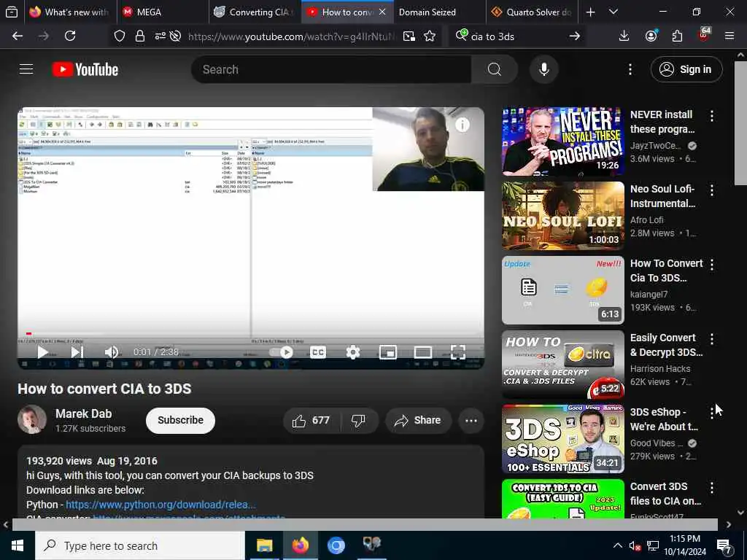The width and height of the screenshot is (747, 560).
Task: Show the video info card icon
Action: (x=462, y=125)
